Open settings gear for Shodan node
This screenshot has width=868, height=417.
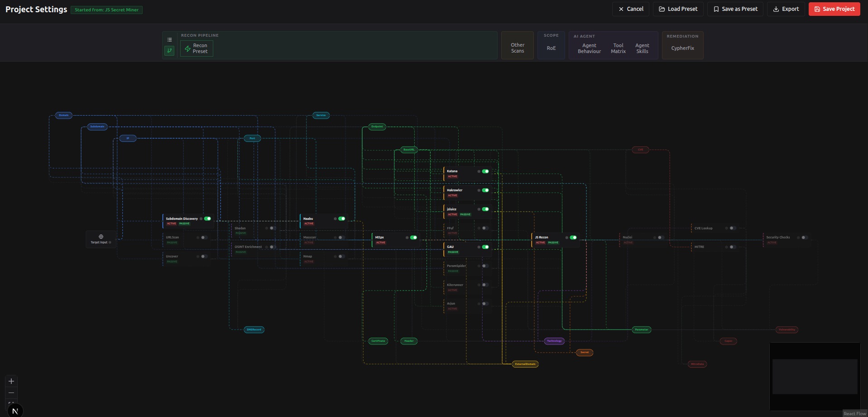click(x=267, y=228)
